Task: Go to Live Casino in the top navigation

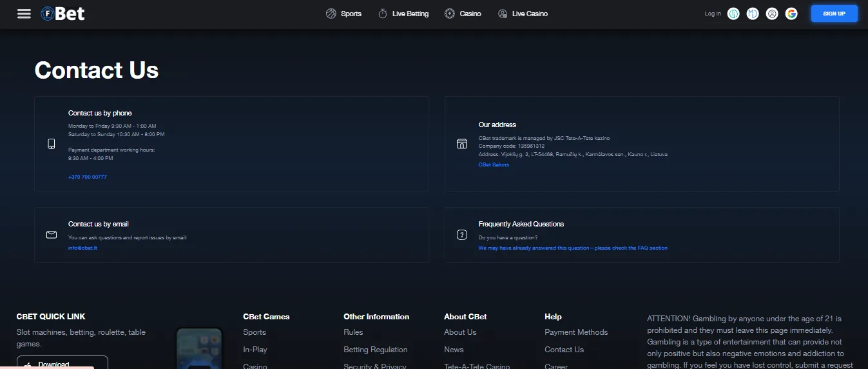Action: pos(530,14)
